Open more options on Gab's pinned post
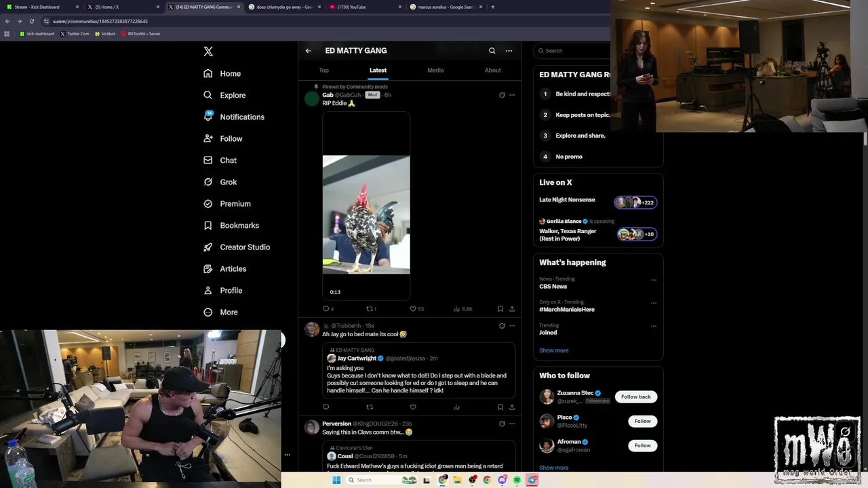 point(512,95)
